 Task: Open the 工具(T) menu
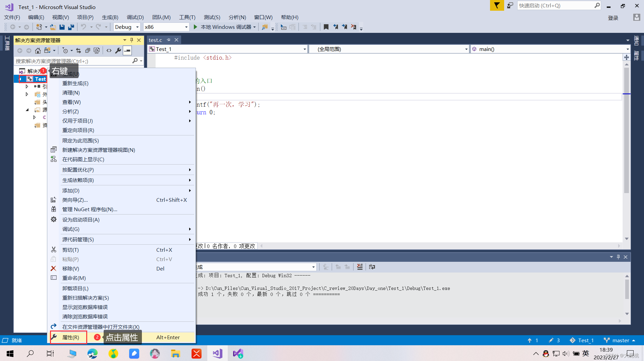pos(187,17)
